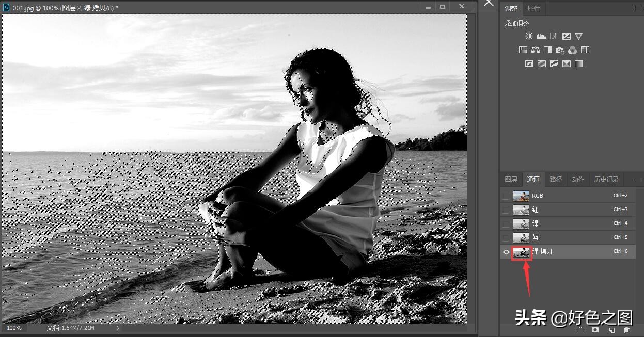Show the 蓝 channel visibility box
This screenshot has width=644, height=337.
click(506, 238)
